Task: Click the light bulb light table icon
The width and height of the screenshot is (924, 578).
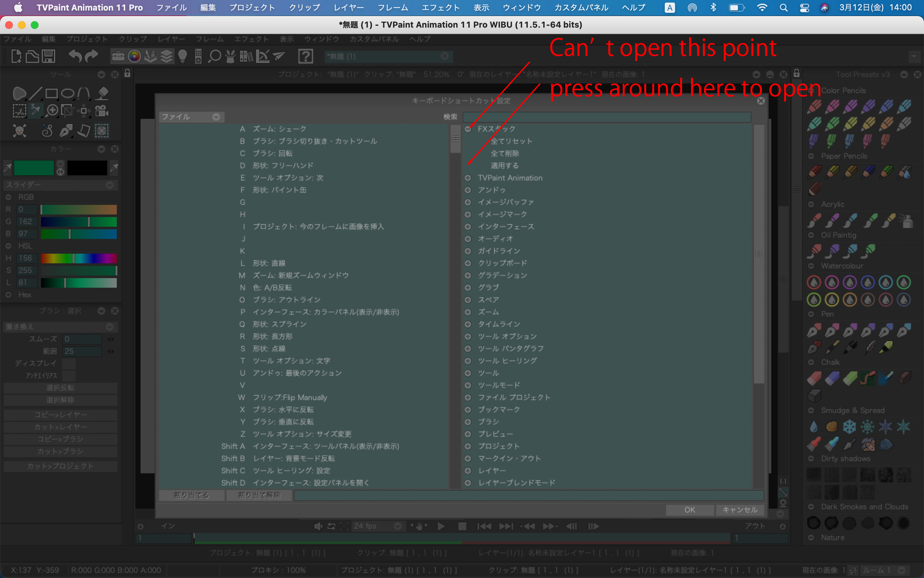Action: click(x=183, y=56)
